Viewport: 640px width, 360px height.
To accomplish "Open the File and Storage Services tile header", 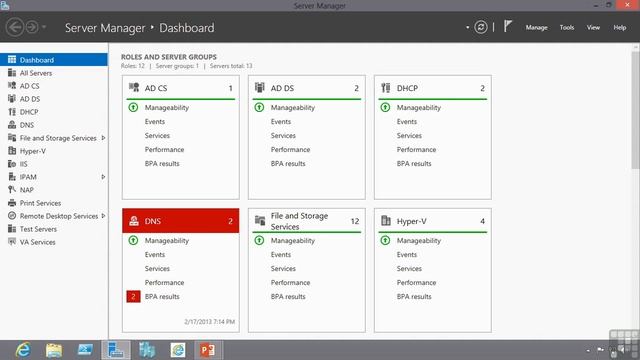I will (307, 221).
